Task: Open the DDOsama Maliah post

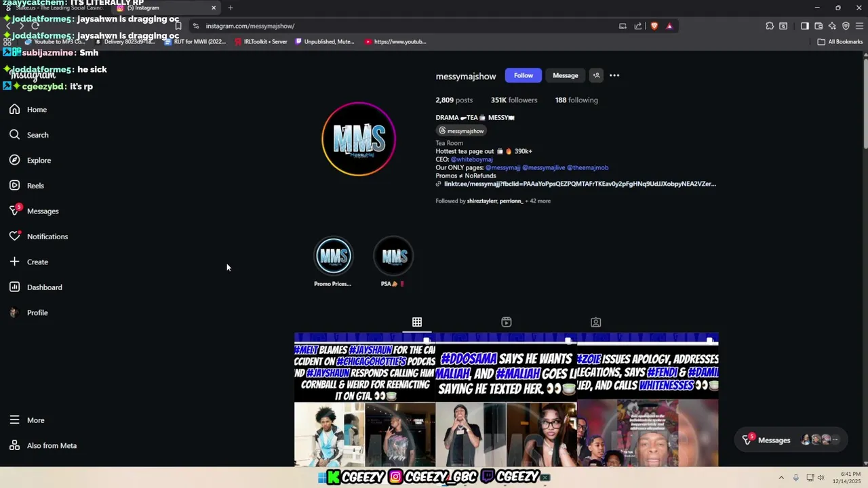Action: click(x=506, y=400)
